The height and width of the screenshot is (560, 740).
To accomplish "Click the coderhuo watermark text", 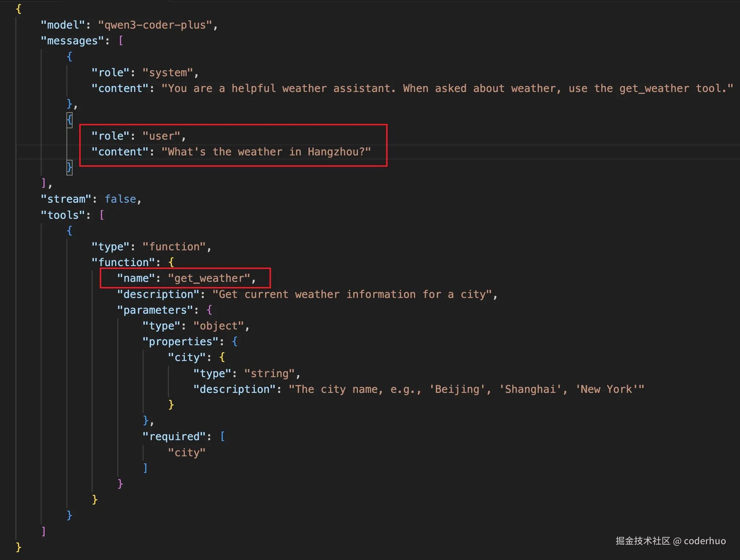I will click(704, 541).
